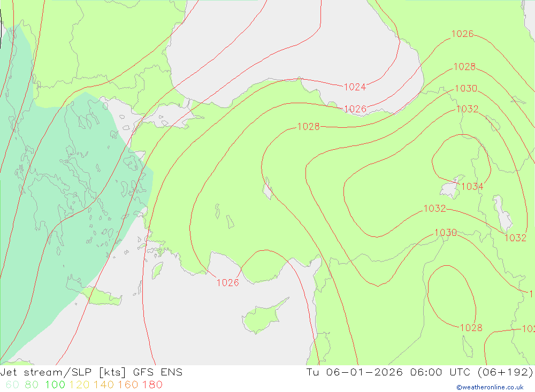The height and width of the screenshot is (392, 535).
Task: Click the 1026 label near the southern coast
Action: point(227,283)
